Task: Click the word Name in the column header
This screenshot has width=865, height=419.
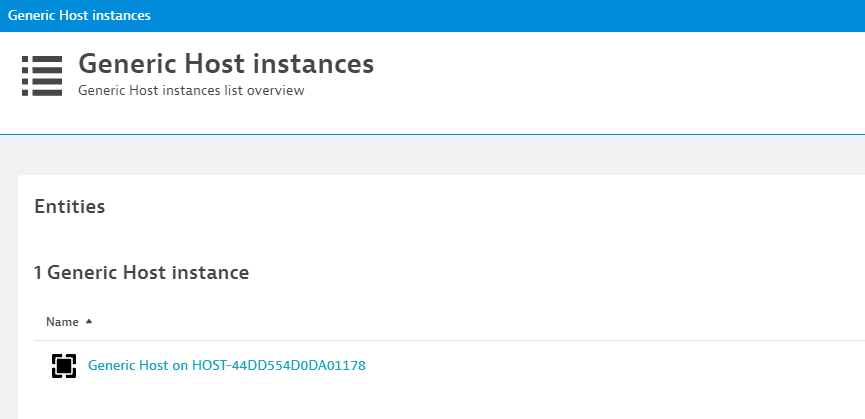Action: click(62, 322)
